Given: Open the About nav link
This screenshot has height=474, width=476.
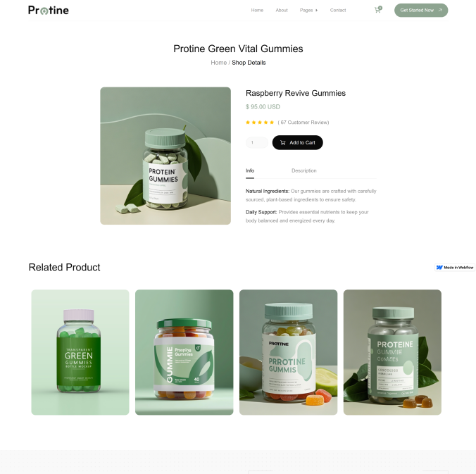Looking at the screenshot, I should tap(282, 10).
